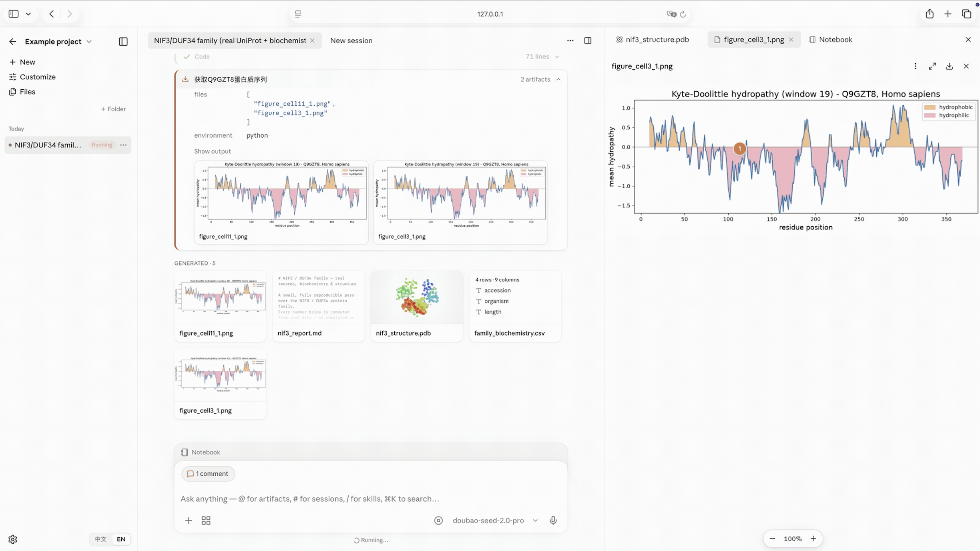This screenshot has height=551, width=980.
Task: Open session more options ellipsis
Action: [570, 40]
